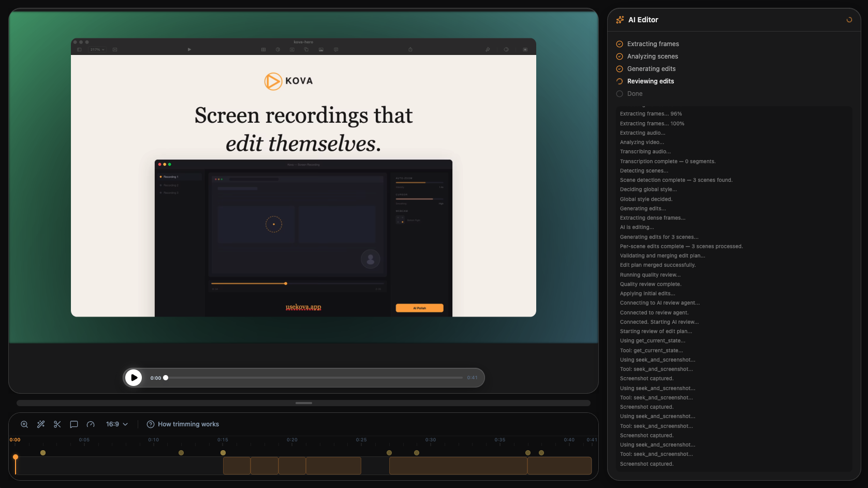Viewport: 868px width, 488px height.
Task: Select the scissors trim tool
Action: [57, 424]
